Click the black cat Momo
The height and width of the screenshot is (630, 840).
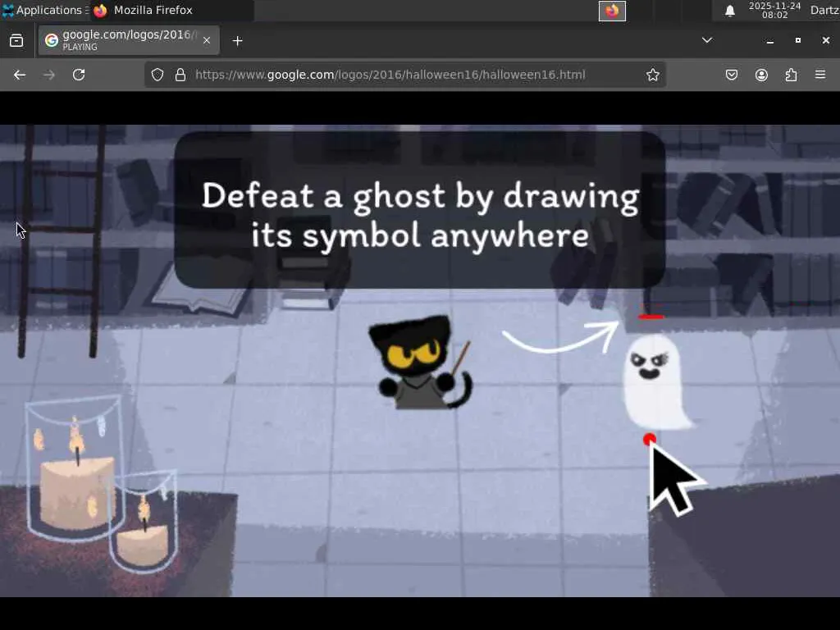[421, 363]
